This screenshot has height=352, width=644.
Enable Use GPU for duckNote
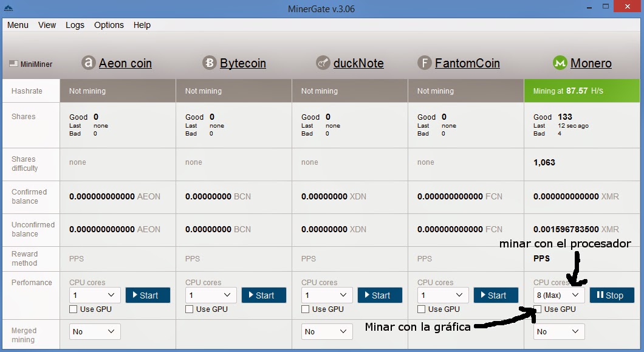click(x=305, y=309)
